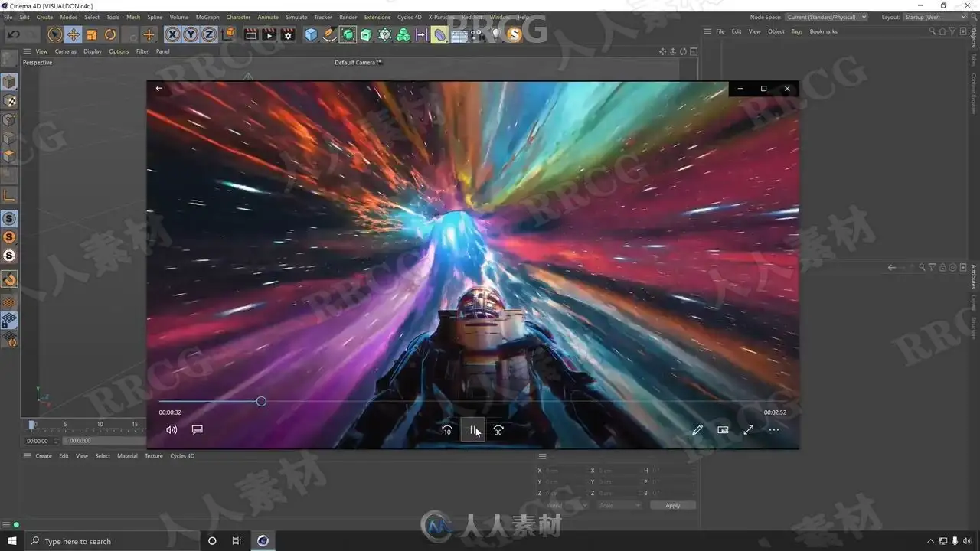Add a Cube primitive object
Screen dimensions: 980x551
[311, 34]
